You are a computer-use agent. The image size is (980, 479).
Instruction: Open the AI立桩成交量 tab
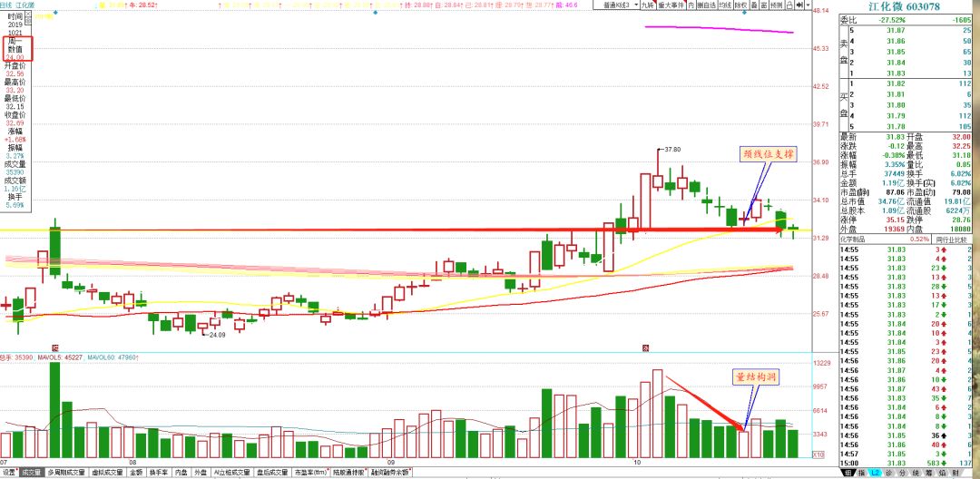(230, 473)
